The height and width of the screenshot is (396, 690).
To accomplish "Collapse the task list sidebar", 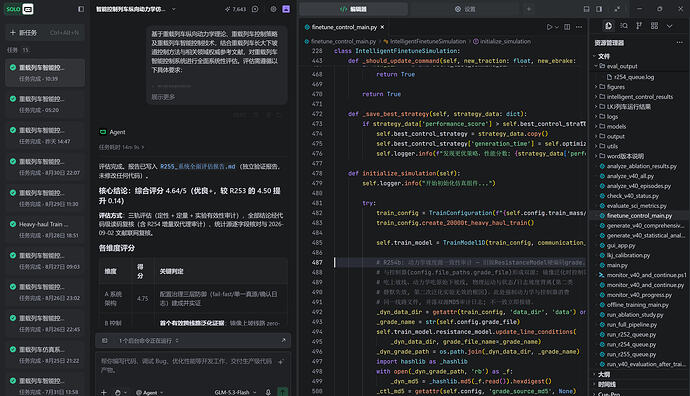I will pos(81,9).
